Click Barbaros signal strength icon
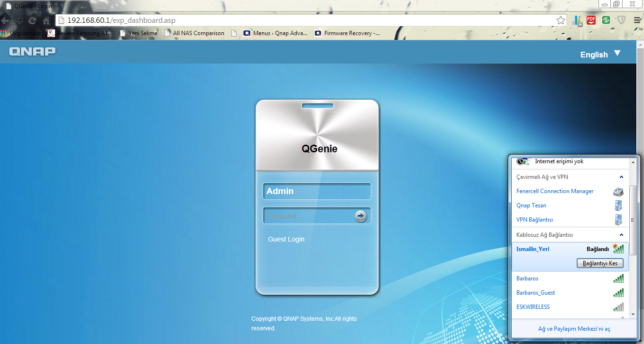The height and width of the screenshot is (344, 644). coord(618,279)
